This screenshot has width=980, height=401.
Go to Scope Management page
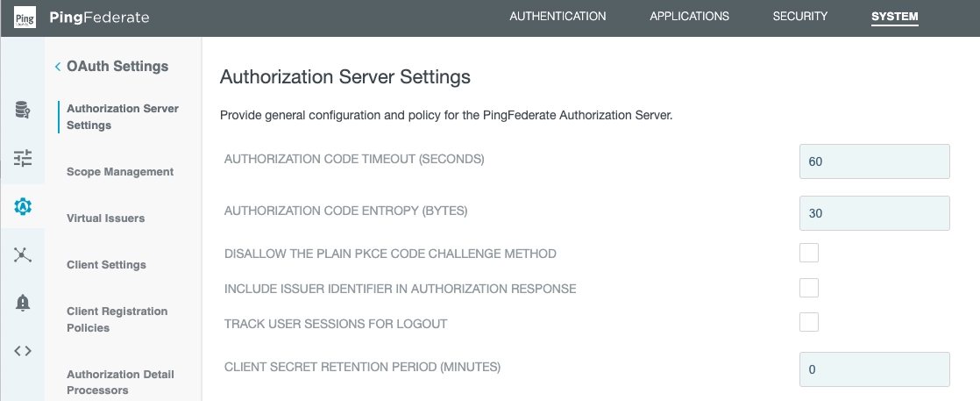[x=120, y=172]
